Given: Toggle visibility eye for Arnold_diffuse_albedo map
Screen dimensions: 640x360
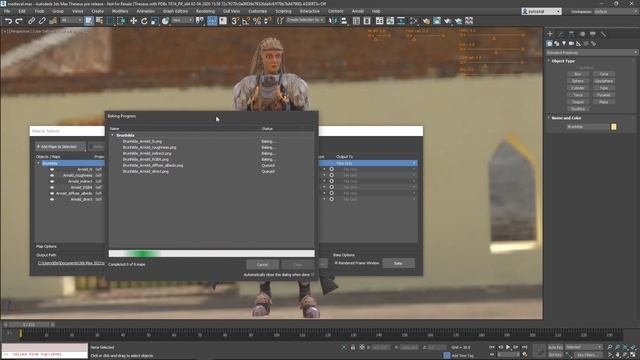Looking at the screenshot, I should 52,193.
